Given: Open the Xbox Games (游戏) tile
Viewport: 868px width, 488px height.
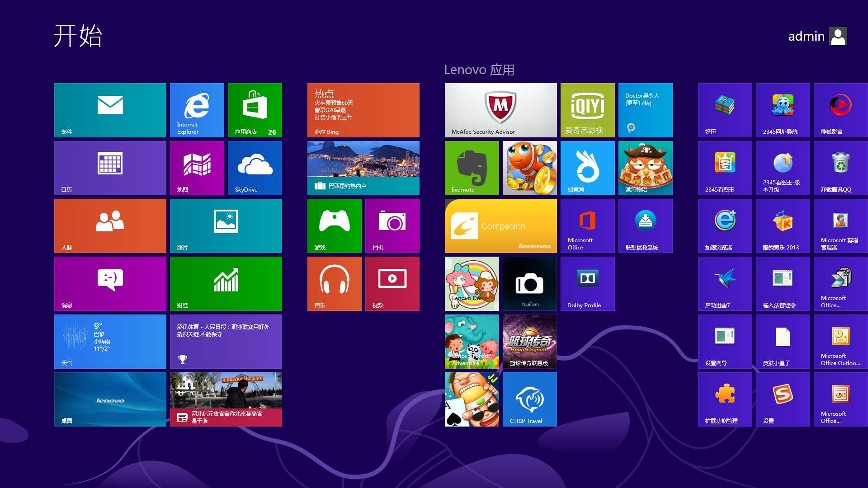Looking at the screenshot, I should [334, 225].
